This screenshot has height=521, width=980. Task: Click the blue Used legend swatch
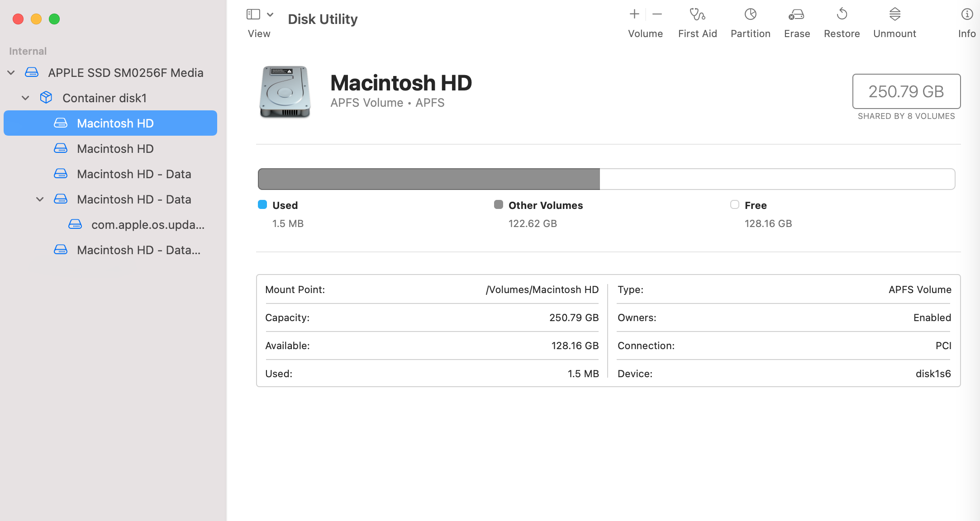point(262,205)
